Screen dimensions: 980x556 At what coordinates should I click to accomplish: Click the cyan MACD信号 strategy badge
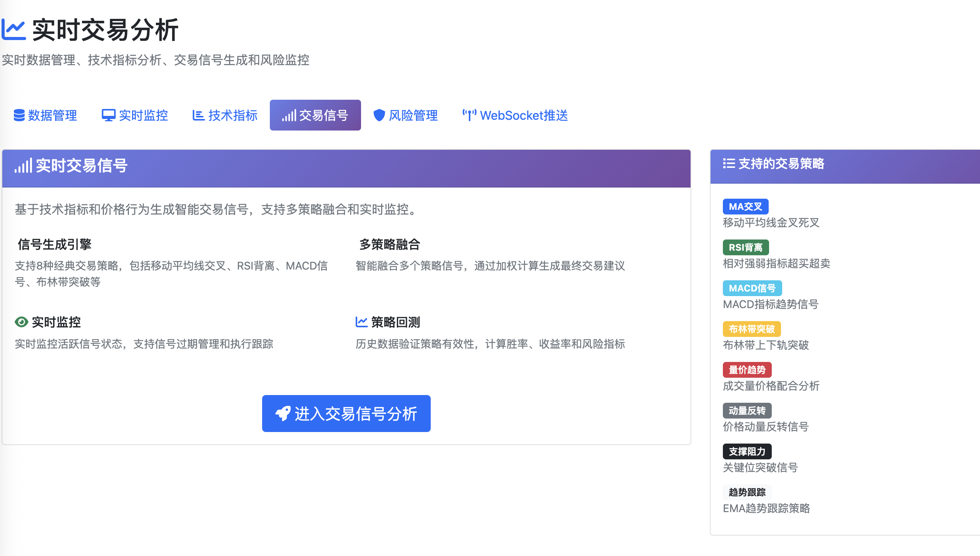[x=752, y=288]
